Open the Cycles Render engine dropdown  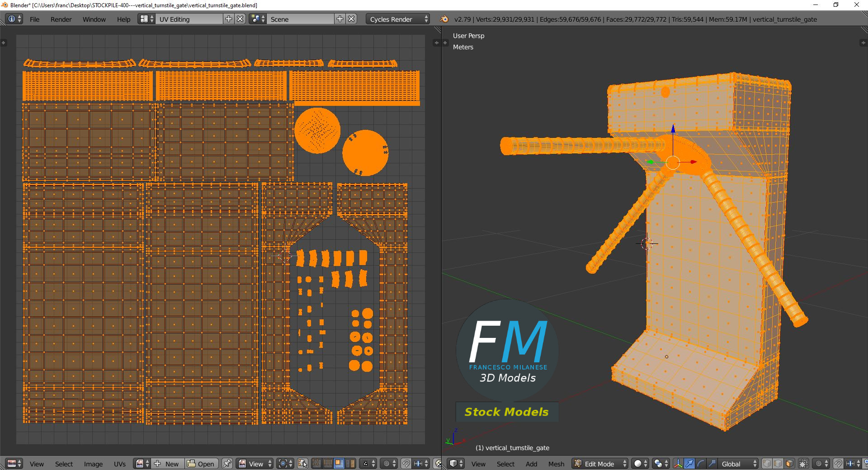(398, 19)
